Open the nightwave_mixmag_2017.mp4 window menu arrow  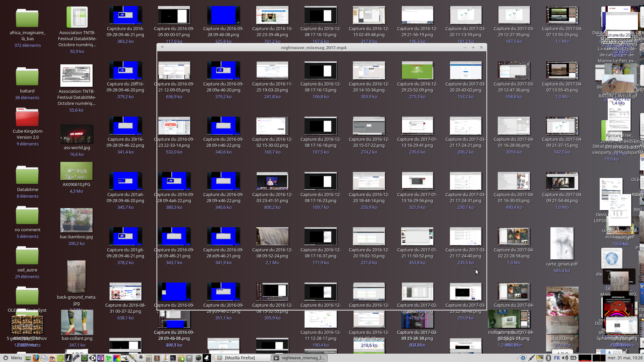(162, 47)
